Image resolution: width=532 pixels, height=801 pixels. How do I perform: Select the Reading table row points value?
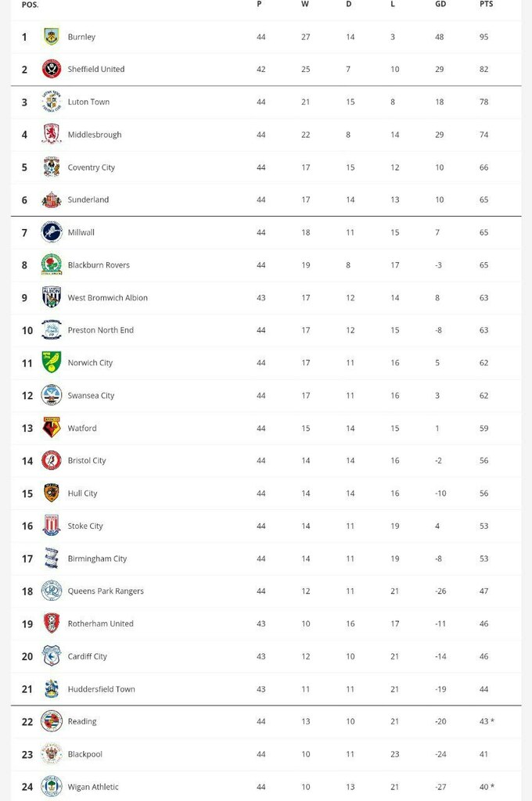486,721
